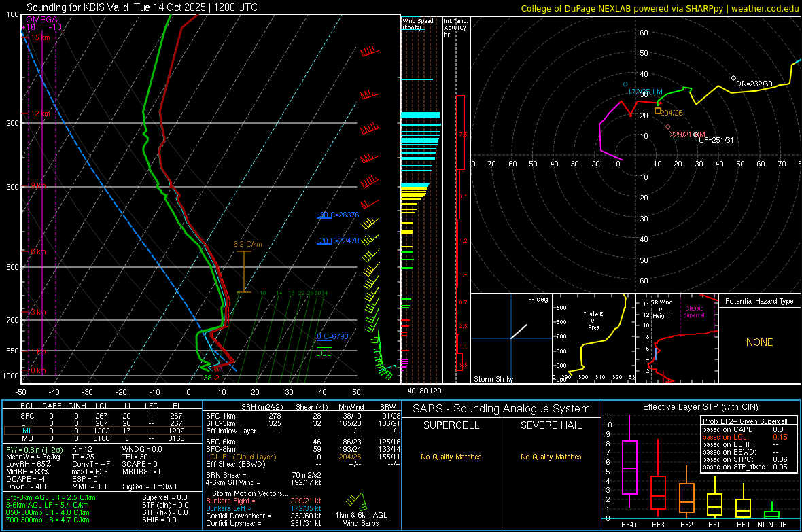
Task: Select the orange 'LCL-EL (Cloud Layer)' row
Action: pyautogui.click(x=303, y=457)
